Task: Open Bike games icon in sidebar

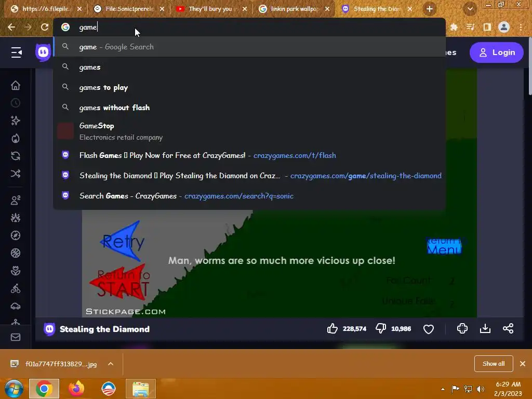Action: (x=15, y=288)
